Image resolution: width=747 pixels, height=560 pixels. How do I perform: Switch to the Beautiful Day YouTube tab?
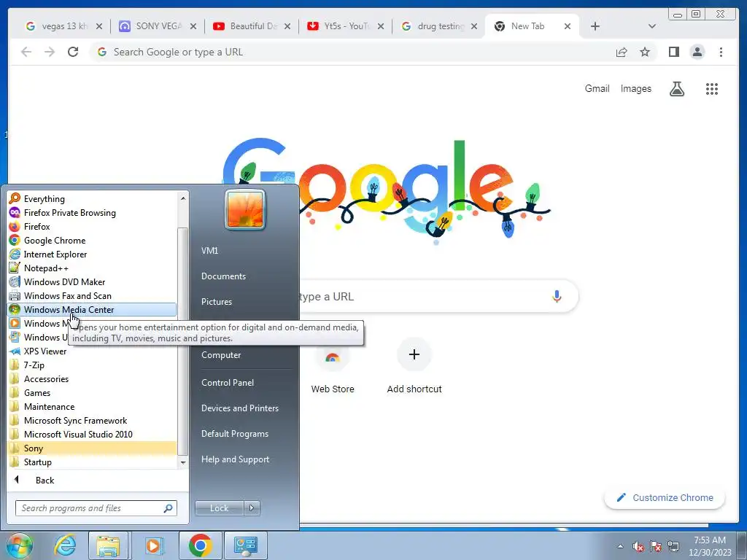(252, 26)
